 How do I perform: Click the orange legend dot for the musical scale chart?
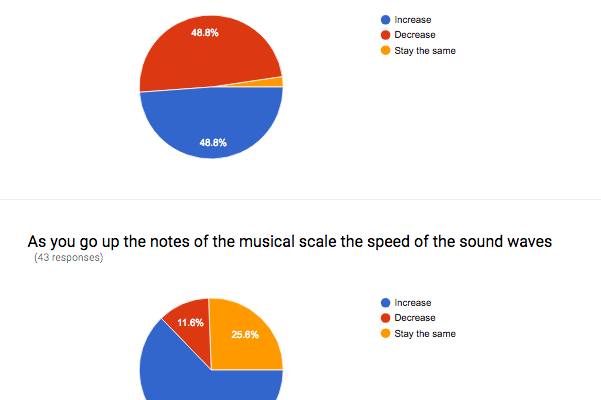385,334
